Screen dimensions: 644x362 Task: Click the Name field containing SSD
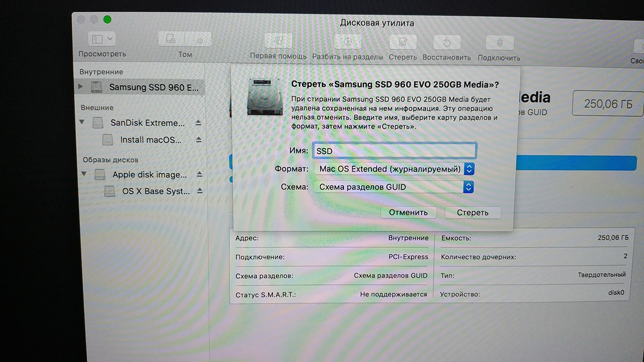point(394,151)
